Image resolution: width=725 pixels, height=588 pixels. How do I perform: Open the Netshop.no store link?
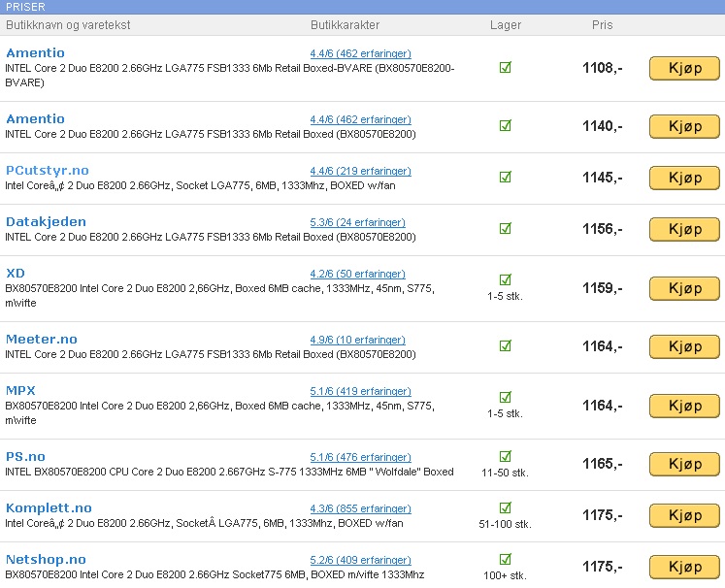click(x=46, y=559)
